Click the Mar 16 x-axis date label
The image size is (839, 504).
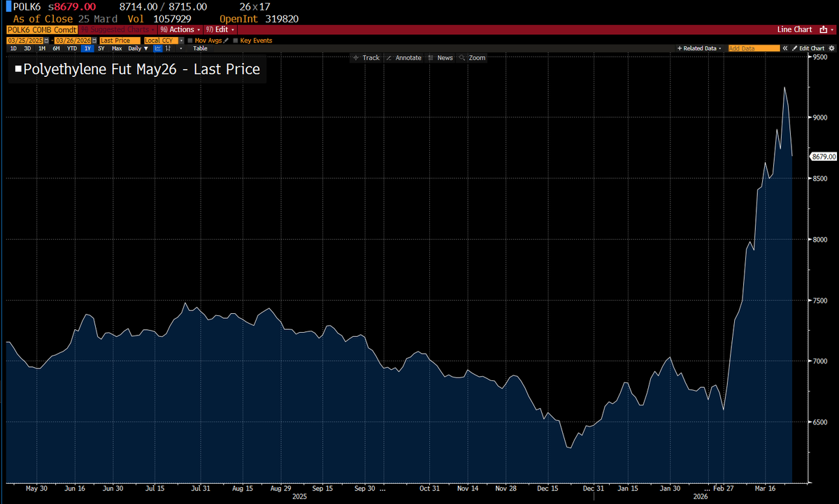pos(766,489)
